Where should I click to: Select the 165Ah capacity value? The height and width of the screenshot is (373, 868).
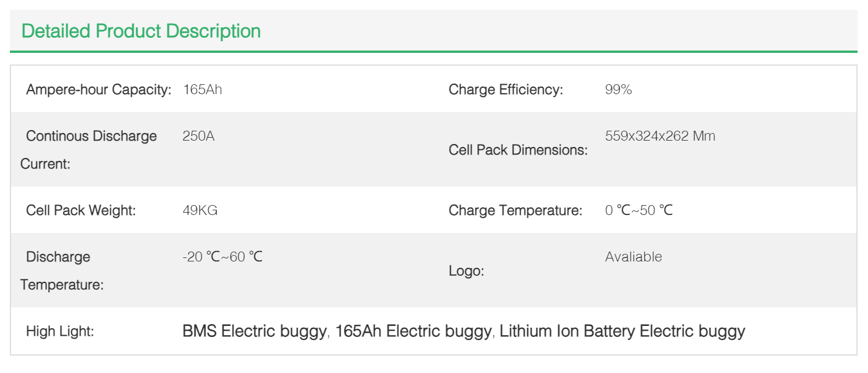[202, 90]
